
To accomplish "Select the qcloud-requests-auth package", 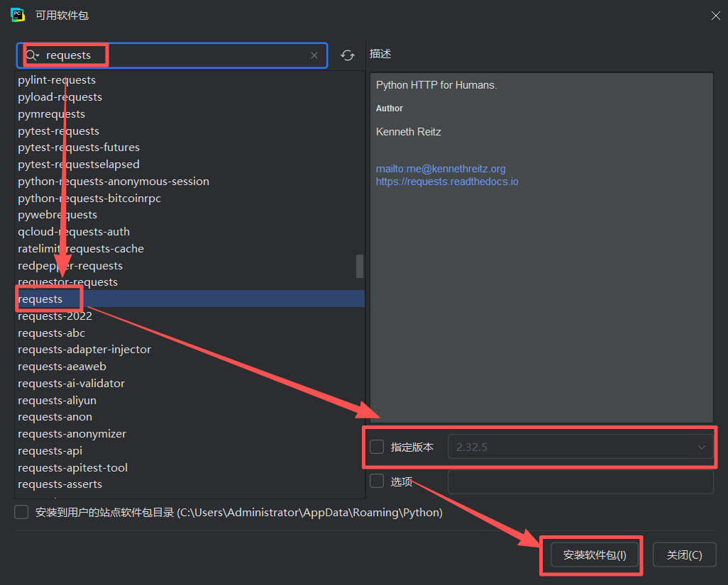I will tap(74, 231).
